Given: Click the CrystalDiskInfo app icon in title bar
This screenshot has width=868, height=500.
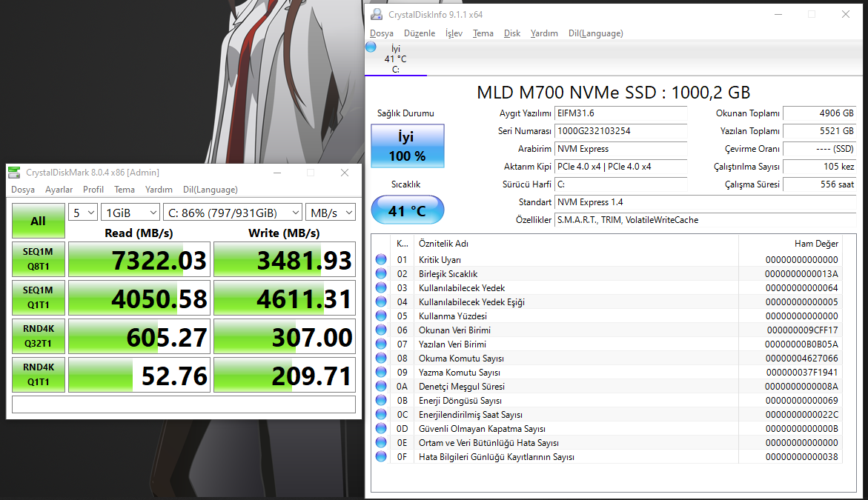Looking at the screenshot, I should coord(377,14).
